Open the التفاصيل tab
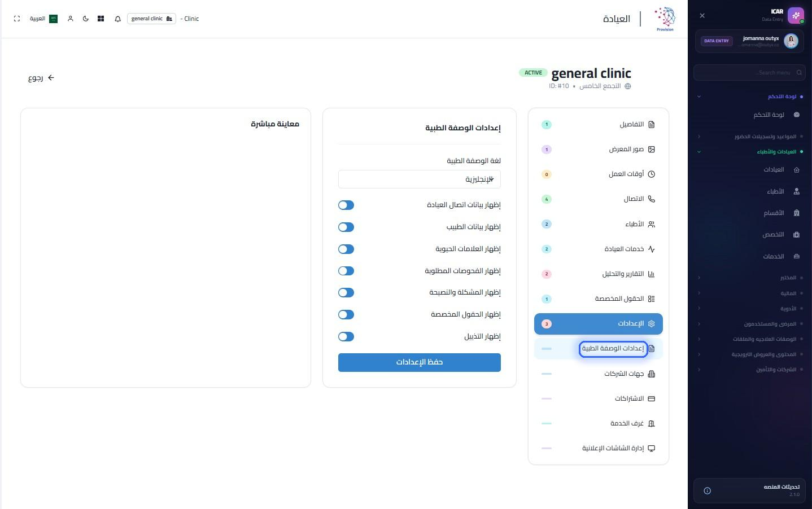The width and height of the screenshot is (812, 509). 599,125
